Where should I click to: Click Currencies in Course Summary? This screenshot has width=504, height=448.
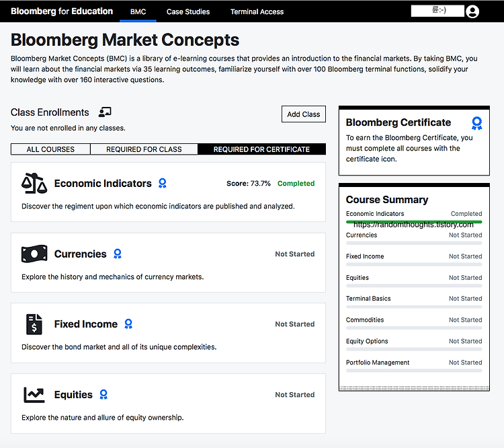coord(362,235)
